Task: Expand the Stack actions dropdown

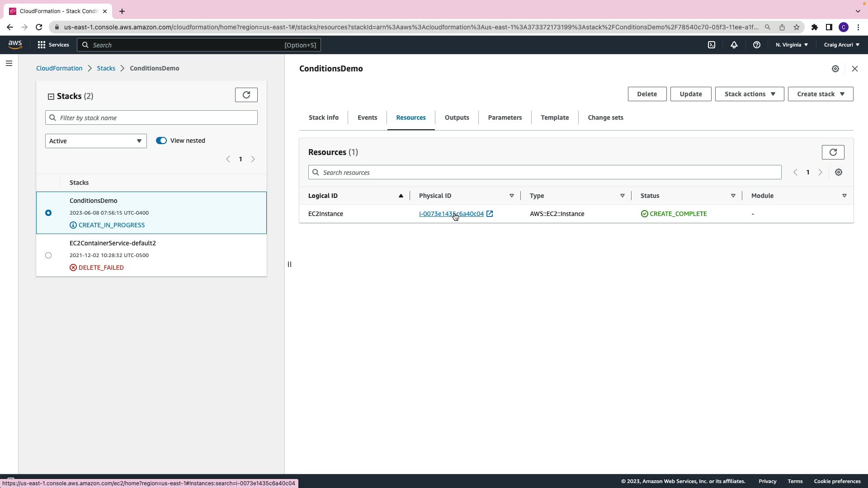Action: point(749,94)
